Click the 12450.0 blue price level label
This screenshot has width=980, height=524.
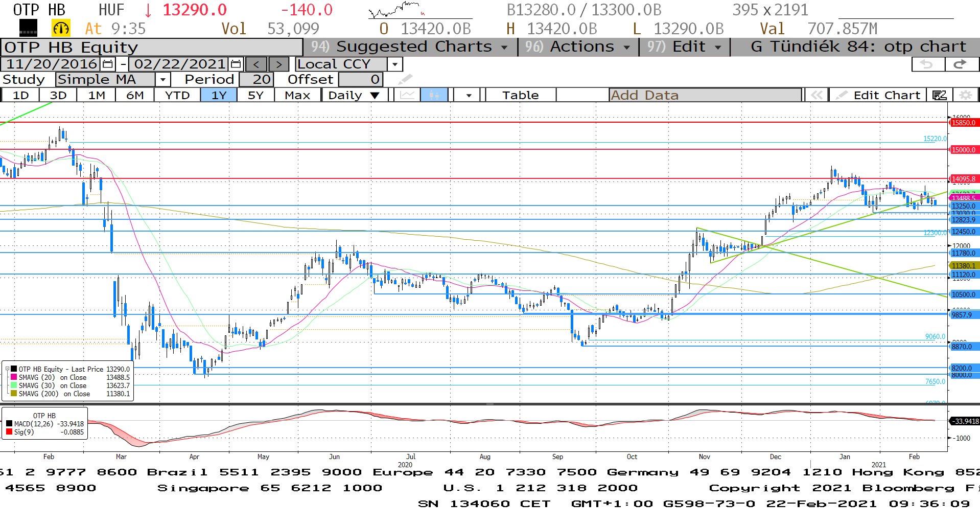tap(963, 232)
